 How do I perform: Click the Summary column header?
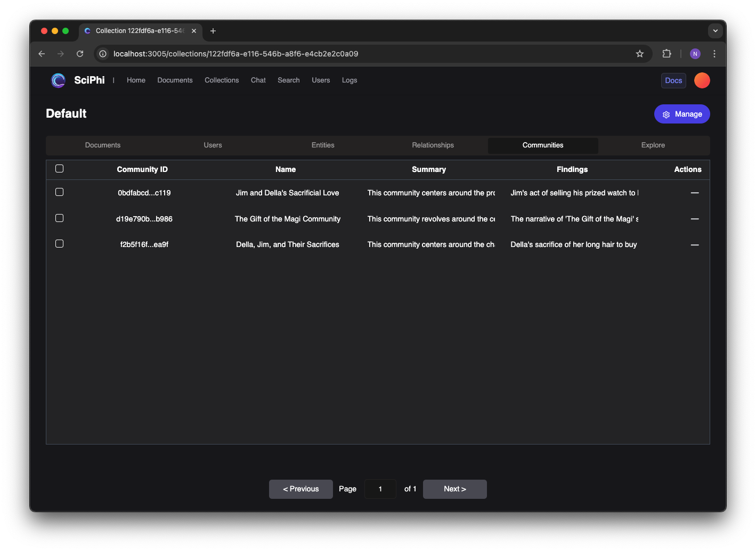pyautogui.click(x=429, y=169)
